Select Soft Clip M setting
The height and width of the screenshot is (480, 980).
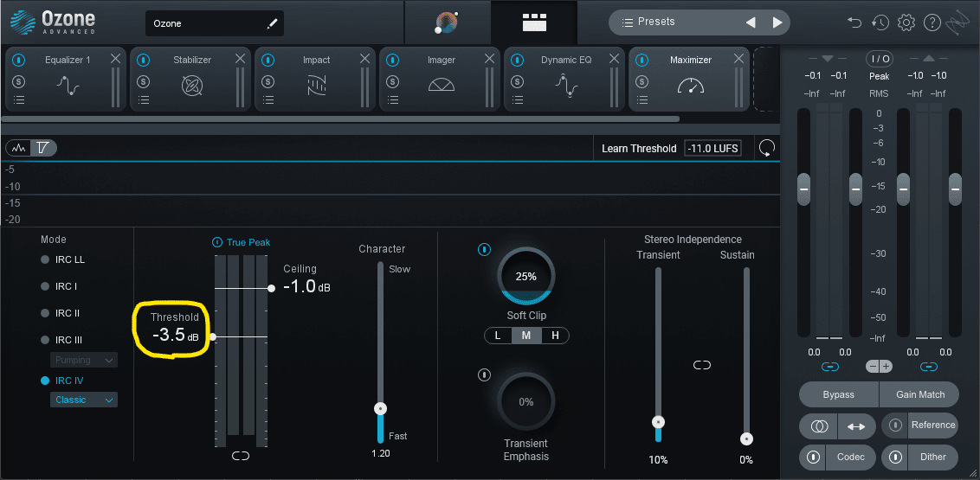(x=526, y=336)
